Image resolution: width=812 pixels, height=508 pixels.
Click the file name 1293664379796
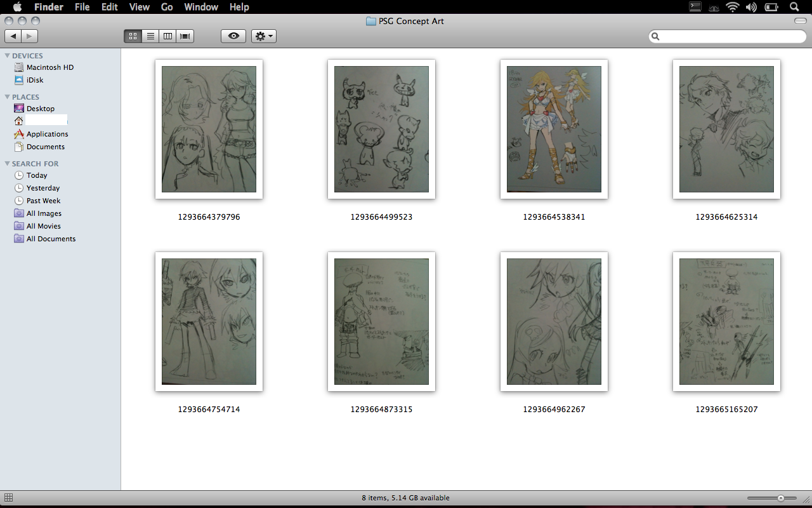click(209, 217)
